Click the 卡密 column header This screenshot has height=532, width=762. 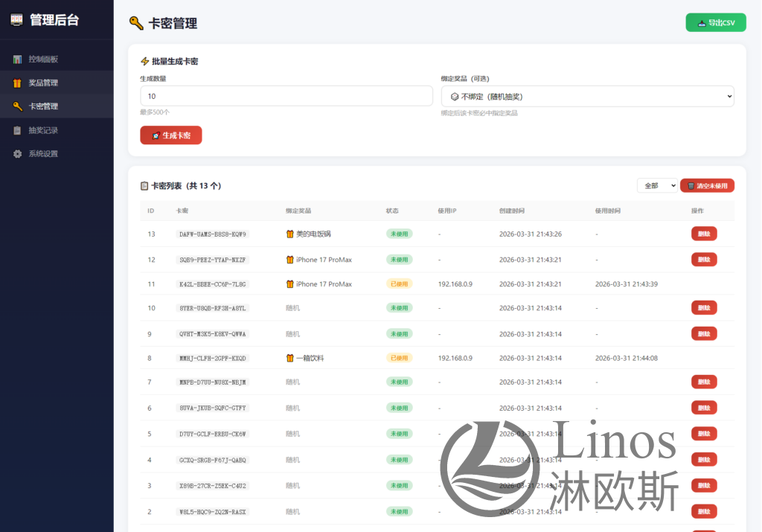coord(182,211)
